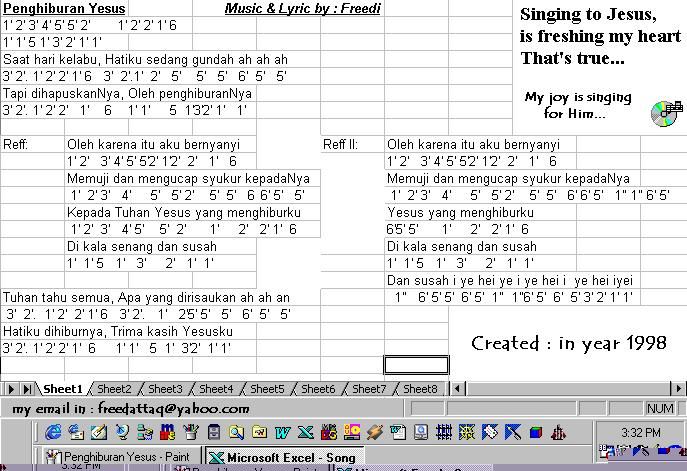Launch Microsoft Word quick launch icon
Viewport: 687px width, 471px height.
(x=283, y=433)
